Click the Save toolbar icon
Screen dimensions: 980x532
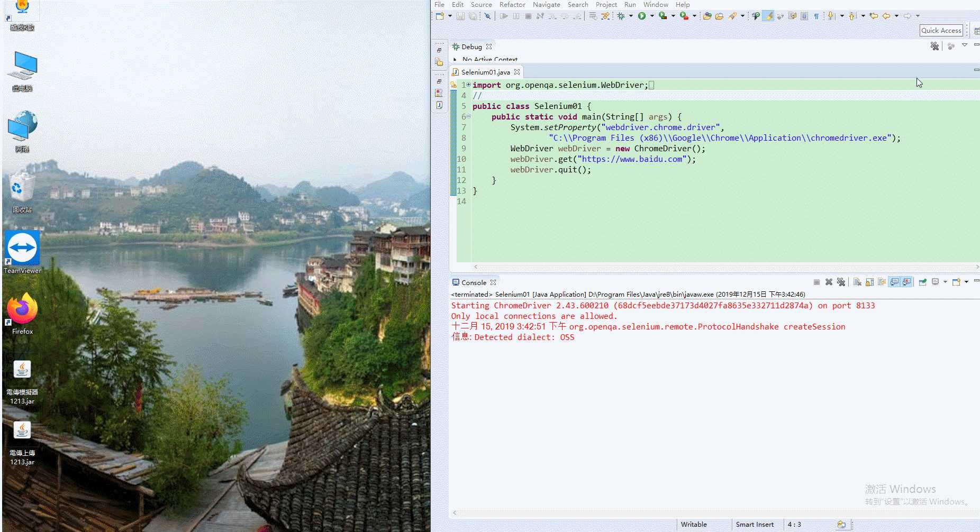(460, 16)
